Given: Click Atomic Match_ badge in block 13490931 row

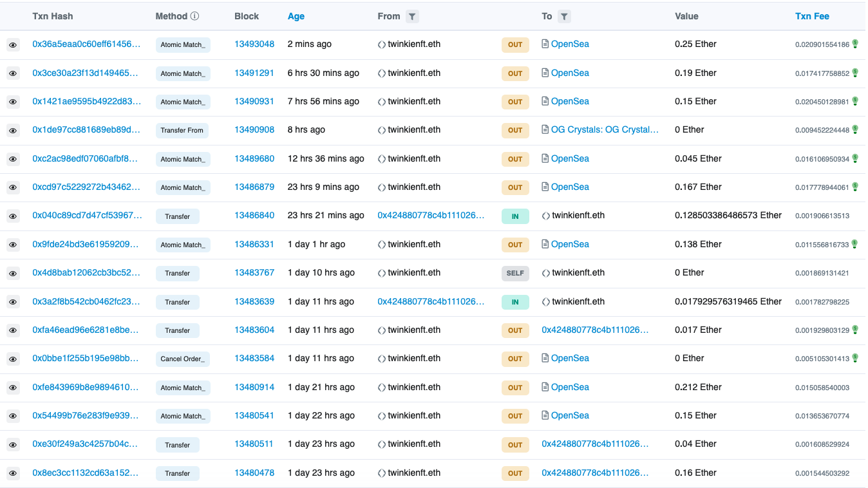Looking at the screenshot, I should click(x=183, y=102).
